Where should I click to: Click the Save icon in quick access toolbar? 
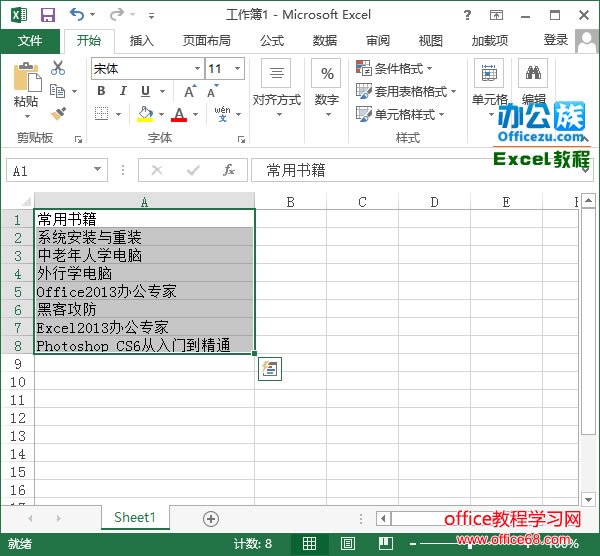click(48, 15)
